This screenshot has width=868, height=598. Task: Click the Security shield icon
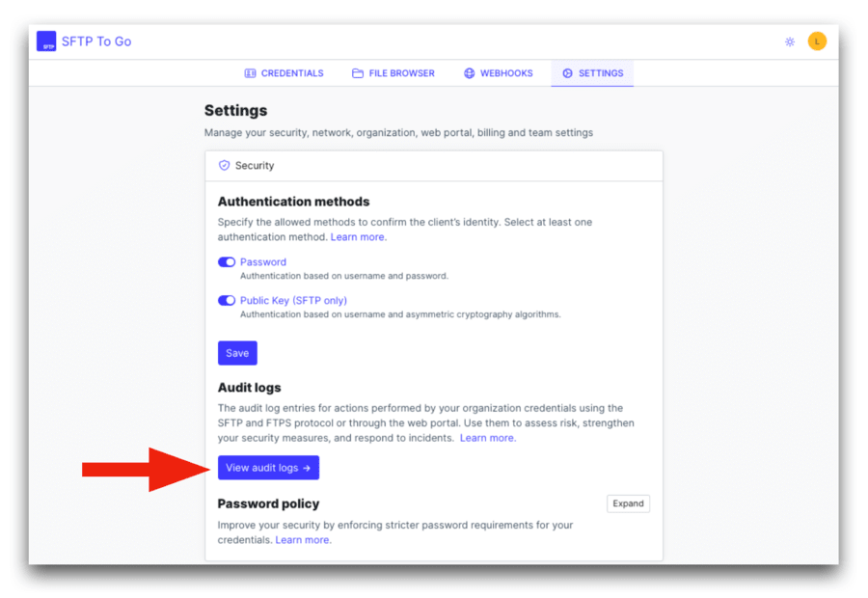pyautogui.click(x=223, y=165)
